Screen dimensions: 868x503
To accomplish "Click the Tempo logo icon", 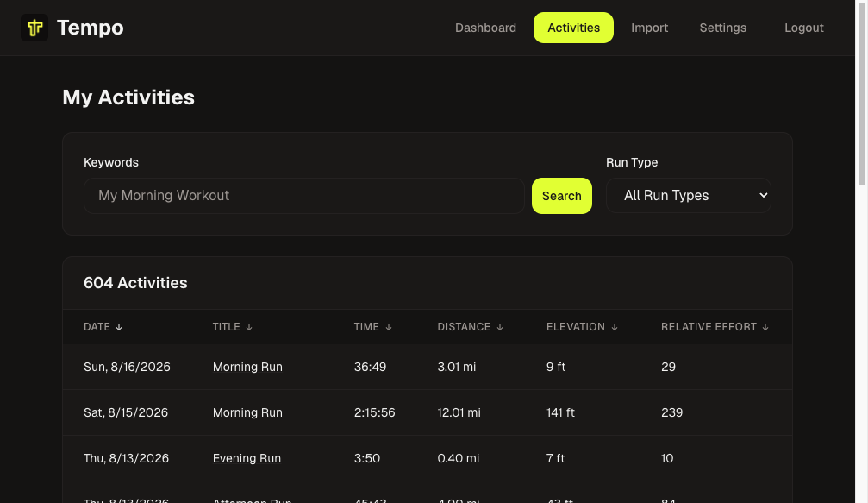I will pos(34,28).
